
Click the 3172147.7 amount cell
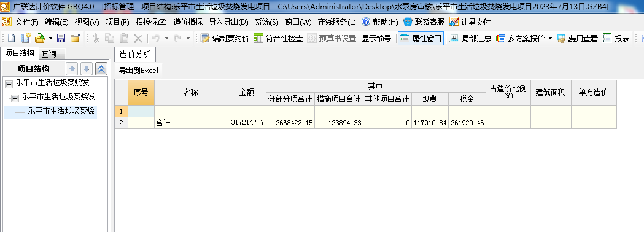(x=247, y=123)
